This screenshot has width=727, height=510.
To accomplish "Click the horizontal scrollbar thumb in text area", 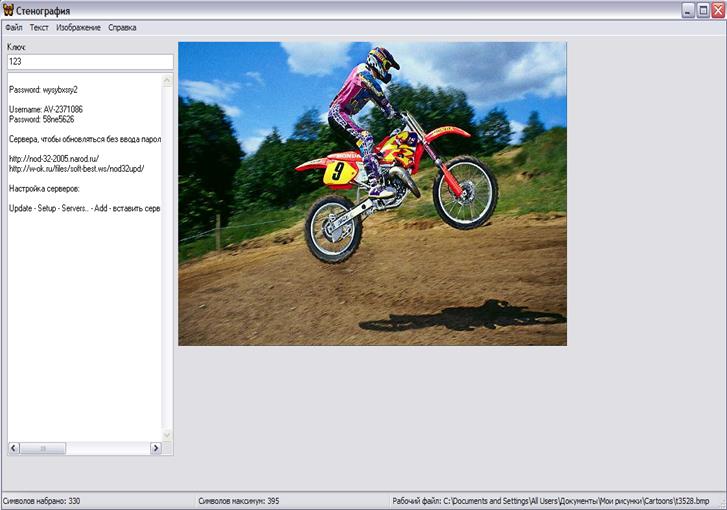I will point(42,449).
